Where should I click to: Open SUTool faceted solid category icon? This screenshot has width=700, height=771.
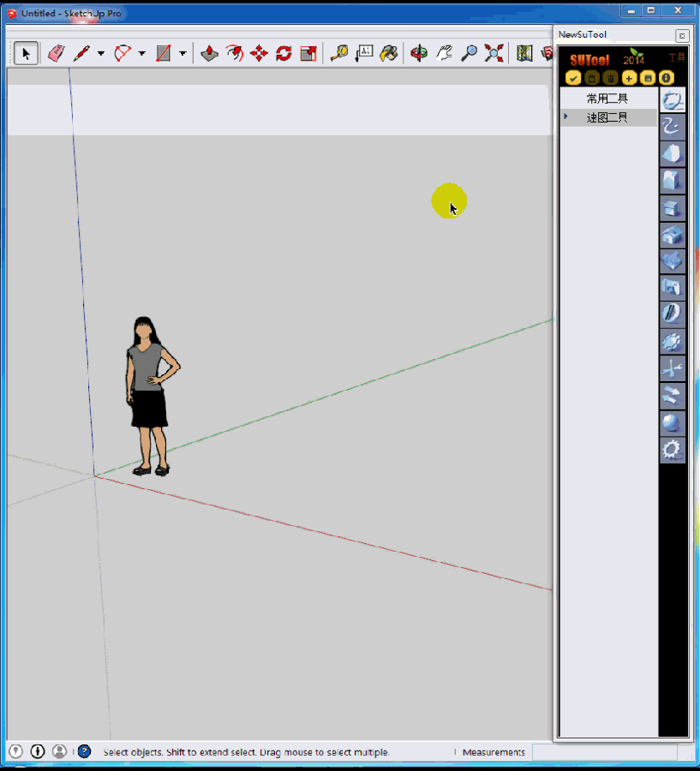pos(673,153)
